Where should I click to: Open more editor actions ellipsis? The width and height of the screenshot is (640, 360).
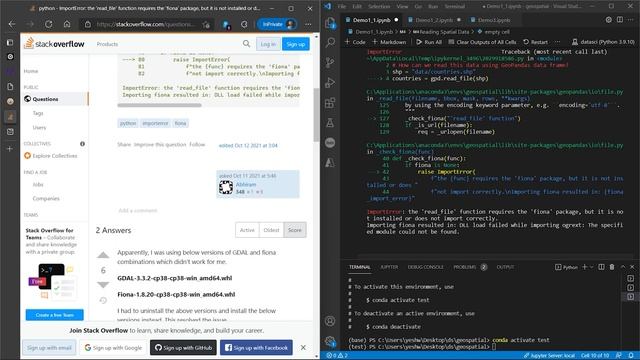point(631,20)
